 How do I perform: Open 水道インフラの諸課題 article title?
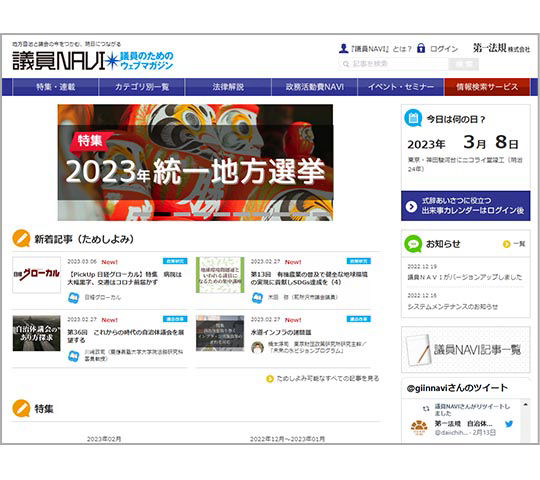281,332
